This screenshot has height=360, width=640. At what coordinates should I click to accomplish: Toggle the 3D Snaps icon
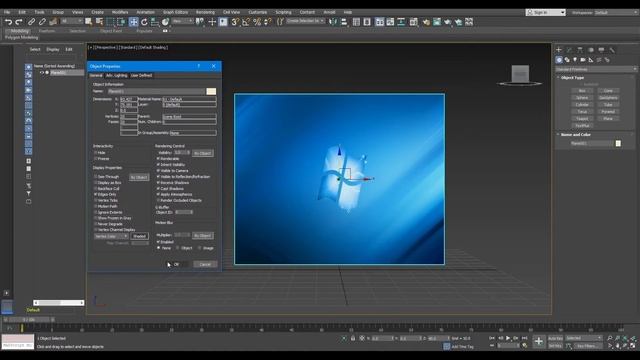point(235,22)
